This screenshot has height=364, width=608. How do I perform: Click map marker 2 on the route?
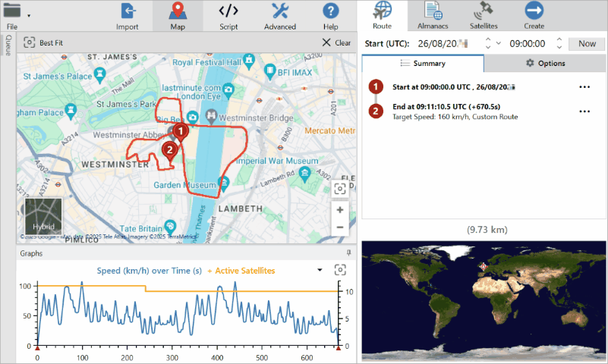[x=170, y=151]
